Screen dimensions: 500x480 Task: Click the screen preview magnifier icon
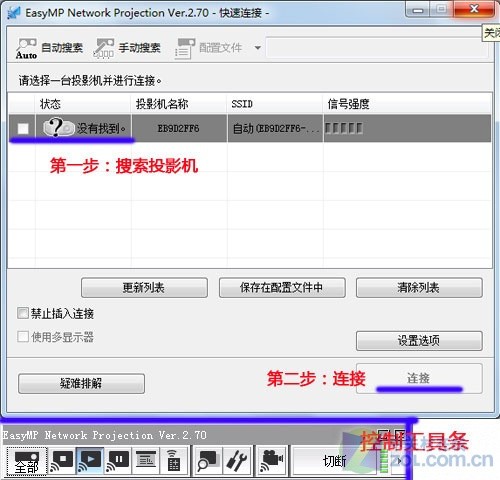[208, 461]
